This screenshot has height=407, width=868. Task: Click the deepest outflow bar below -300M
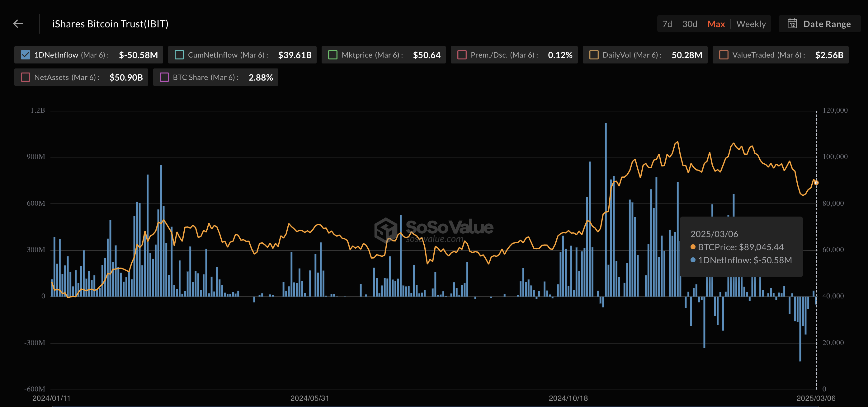coord(800,329)
